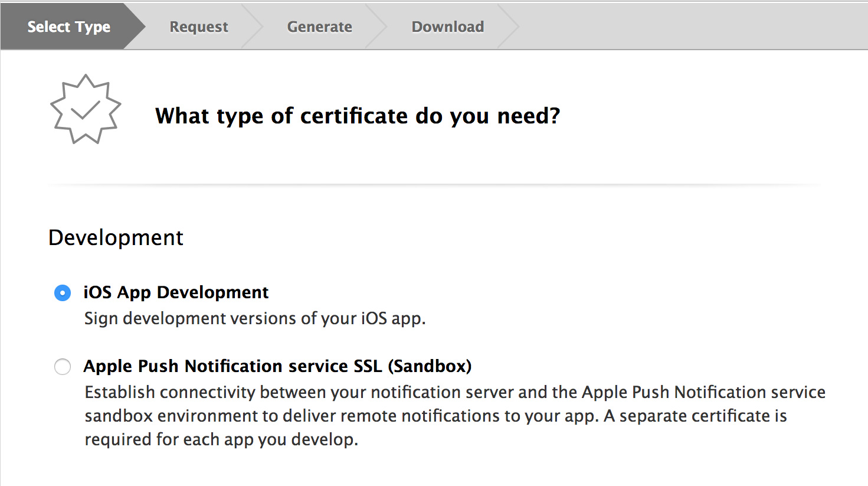
Task: Select Apple Push Notification service SSL (Sandbox) radio
Action: [63, 367]
